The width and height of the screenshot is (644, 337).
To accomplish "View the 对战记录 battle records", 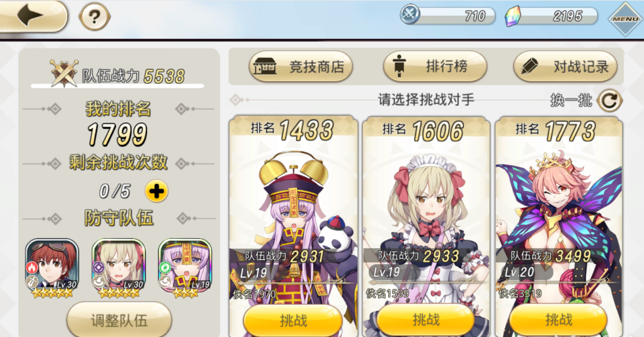I will point(565,66).
